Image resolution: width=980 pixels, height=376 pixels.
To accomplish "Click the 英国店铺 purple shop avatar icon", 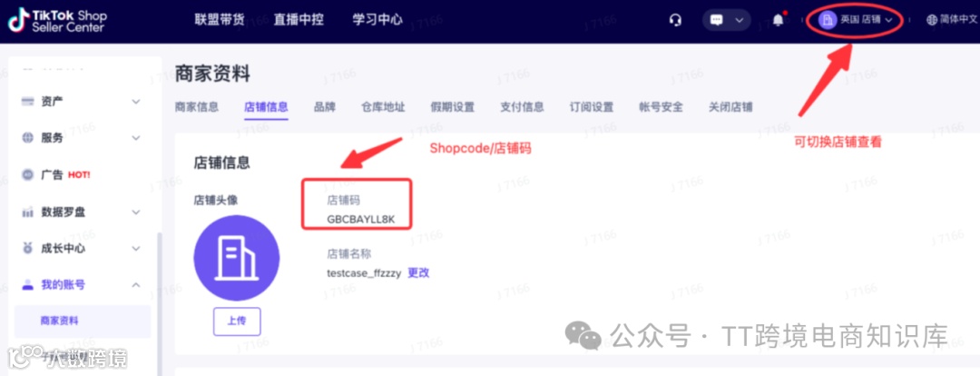I will [828, 19].
